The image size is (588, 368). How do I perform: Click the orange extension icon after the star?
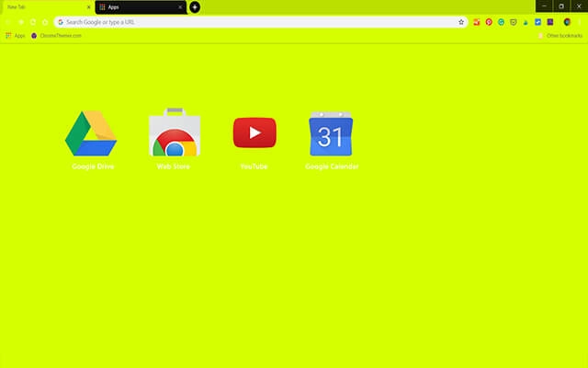[477, 22]
